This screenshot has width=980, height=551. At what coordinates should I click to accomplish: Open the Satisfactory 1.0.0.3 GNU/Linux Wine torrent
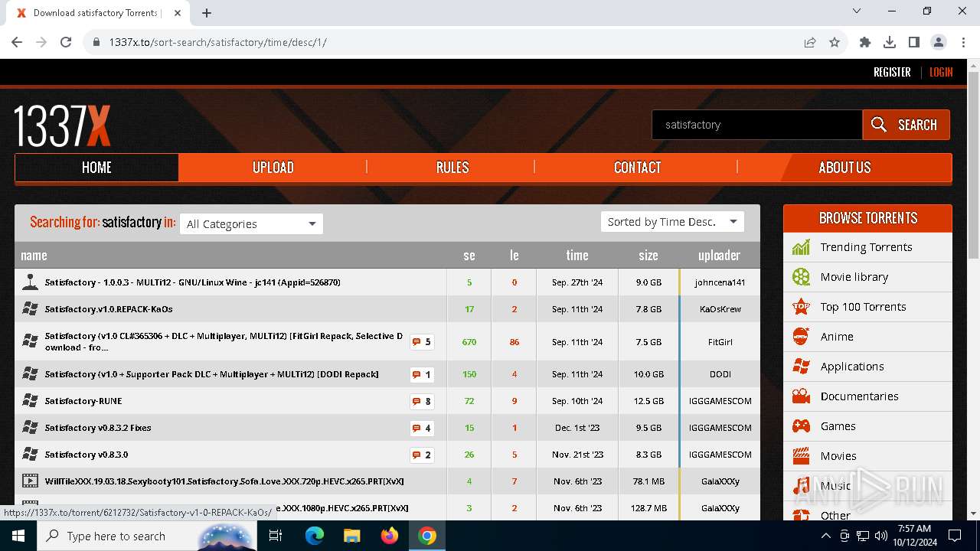coord(192,282)
